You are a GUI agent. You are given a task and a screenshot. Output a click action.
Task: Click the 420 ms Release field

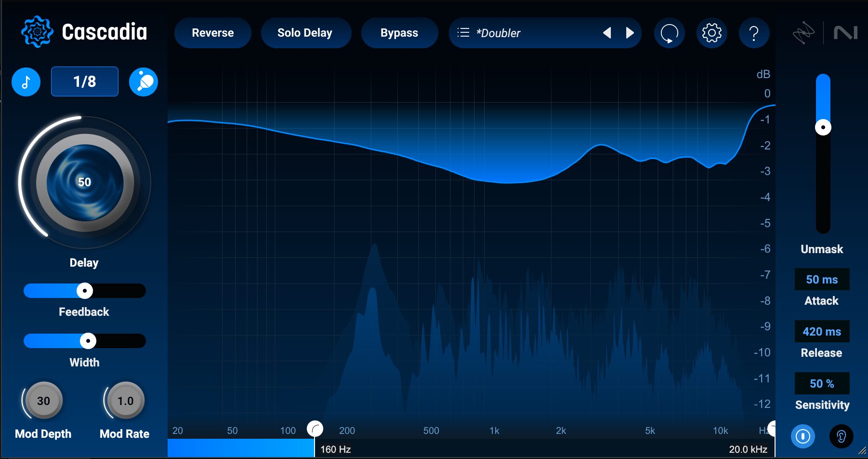coord(822,332)
